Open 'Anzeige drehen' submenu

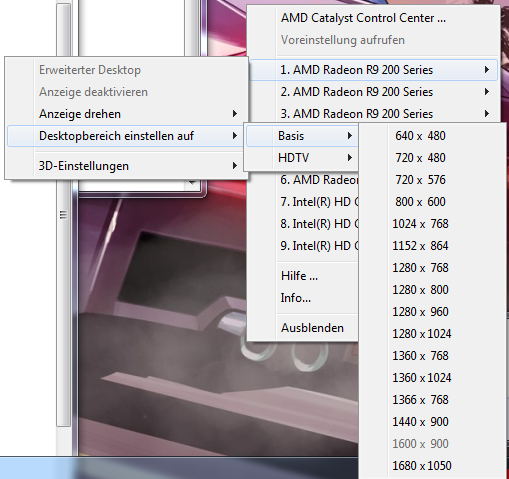point(126,114)
